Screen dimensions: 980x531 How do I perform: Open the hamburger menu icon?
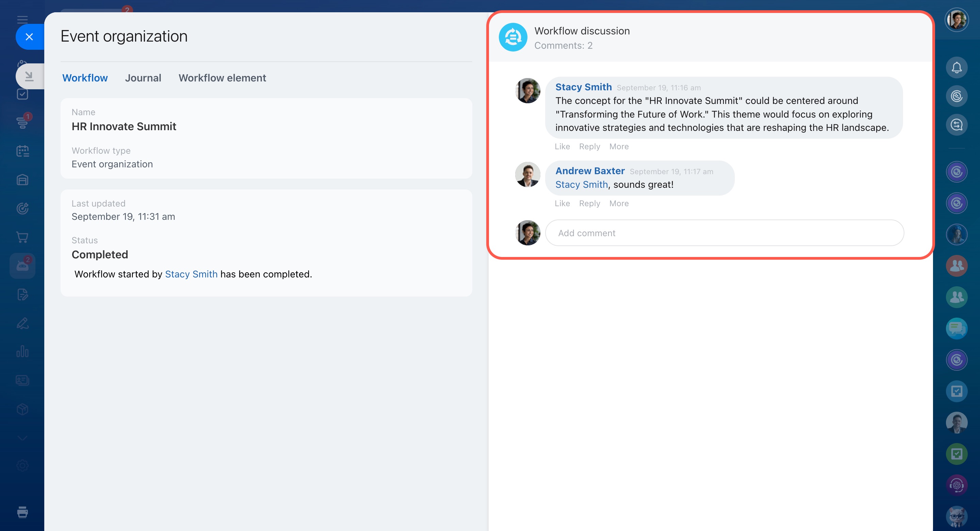[22, 19]
